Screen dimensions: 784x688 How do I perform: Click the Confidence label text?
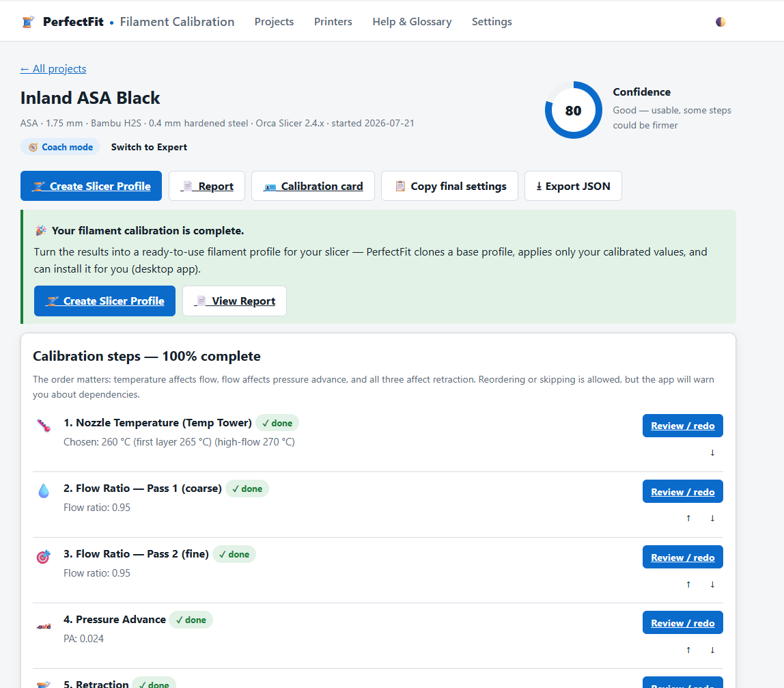point(641,92)
